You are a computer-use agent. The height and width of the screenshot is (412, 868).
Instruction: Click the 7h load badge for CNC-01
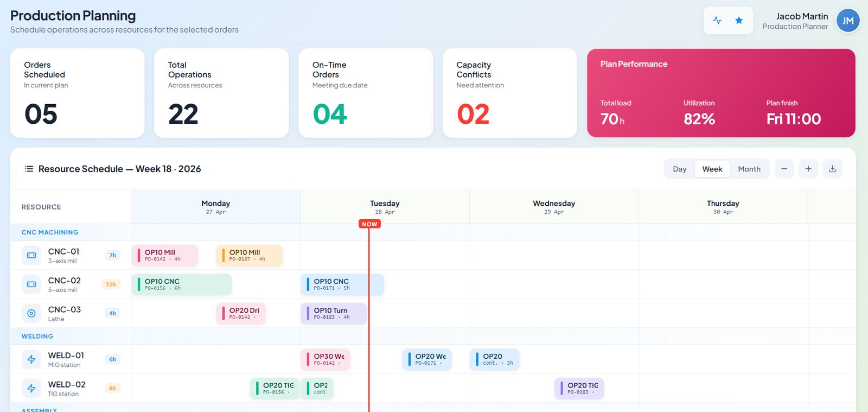point(112,255)
